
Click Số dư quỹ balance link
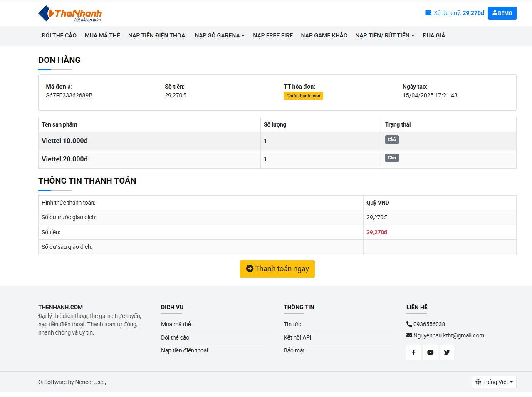click(x=455, y=13)
